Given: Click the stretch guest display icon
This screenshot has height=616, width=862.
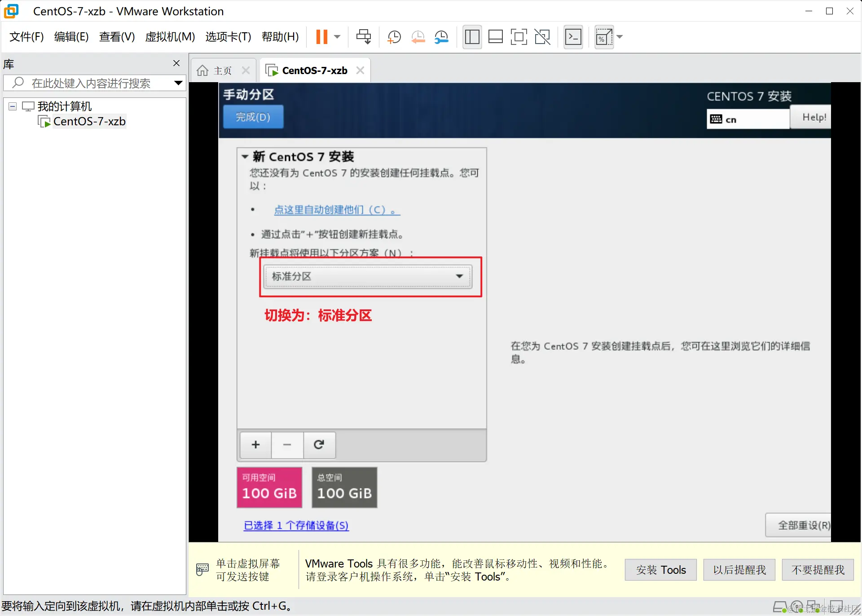Looking at the screenshot, I should pyautogui.click(x=604, y=37).
